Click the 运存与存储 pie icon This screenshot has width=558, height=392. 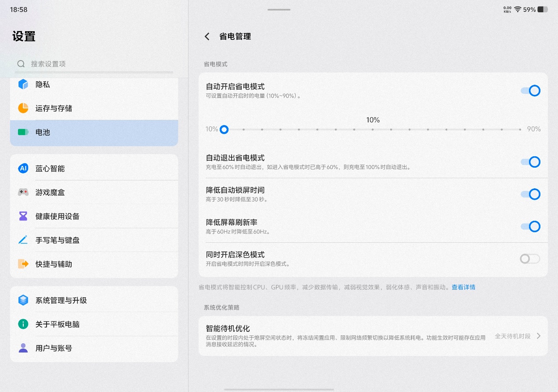point(23,108)
